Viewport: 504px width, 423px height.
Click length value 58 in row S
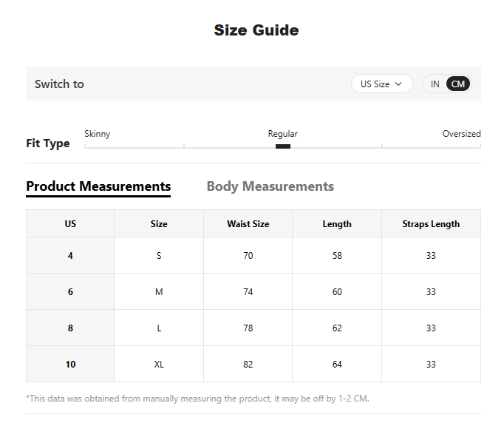click(x=337, y=255)
